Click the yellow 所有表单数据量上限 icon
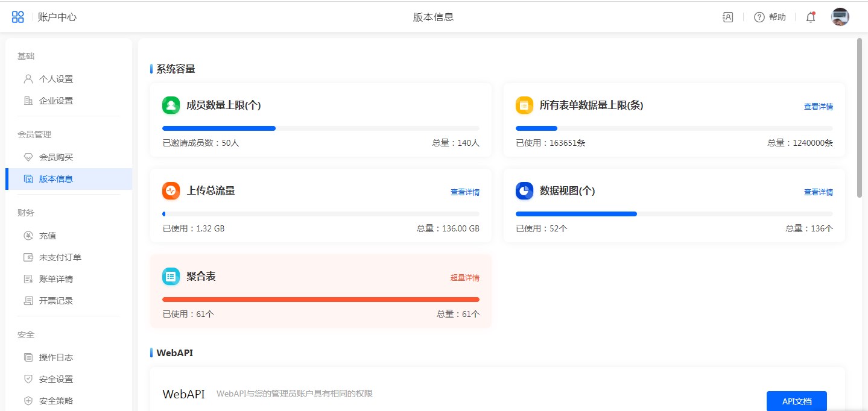 pyautogui.click(x=525, y=105)
